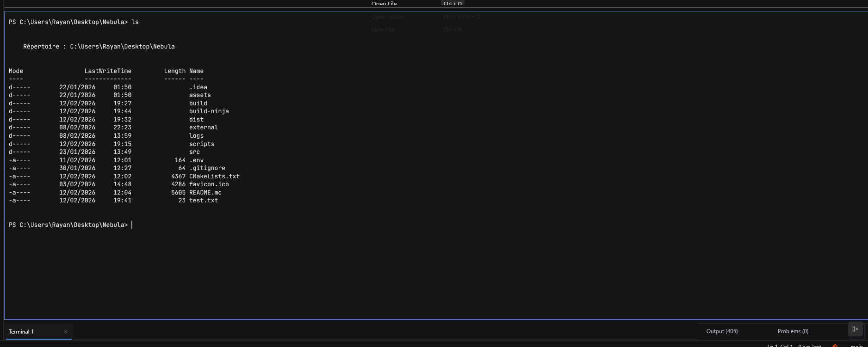The height and width of the screenshot is (347, 868).
Task: Click the Length column header
Action: (175, 71)
